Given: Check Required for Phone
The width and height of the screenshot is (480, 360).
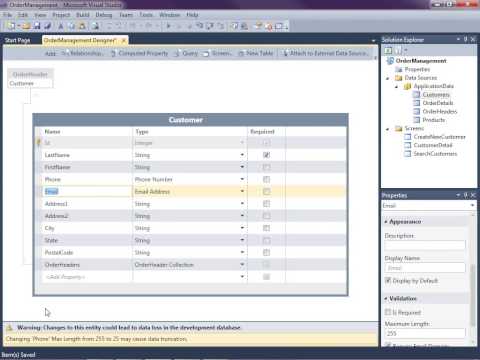Looking at the screenshot, I should click(x=266, y=179).
